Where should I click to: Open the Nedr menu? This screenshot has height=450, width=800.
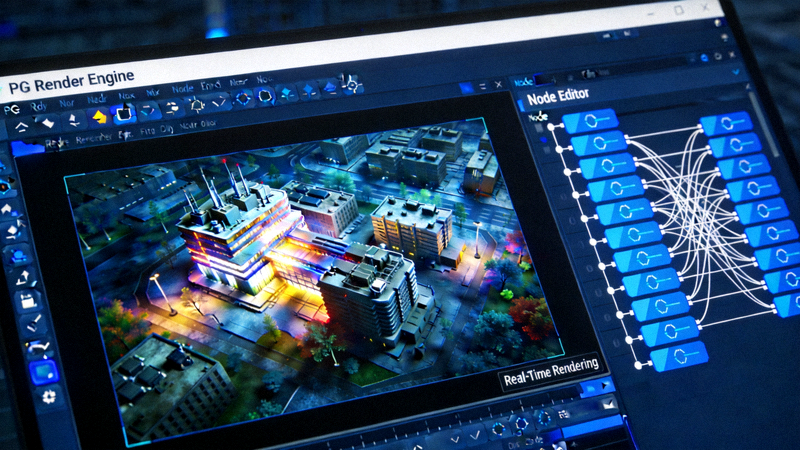(97, 99)
